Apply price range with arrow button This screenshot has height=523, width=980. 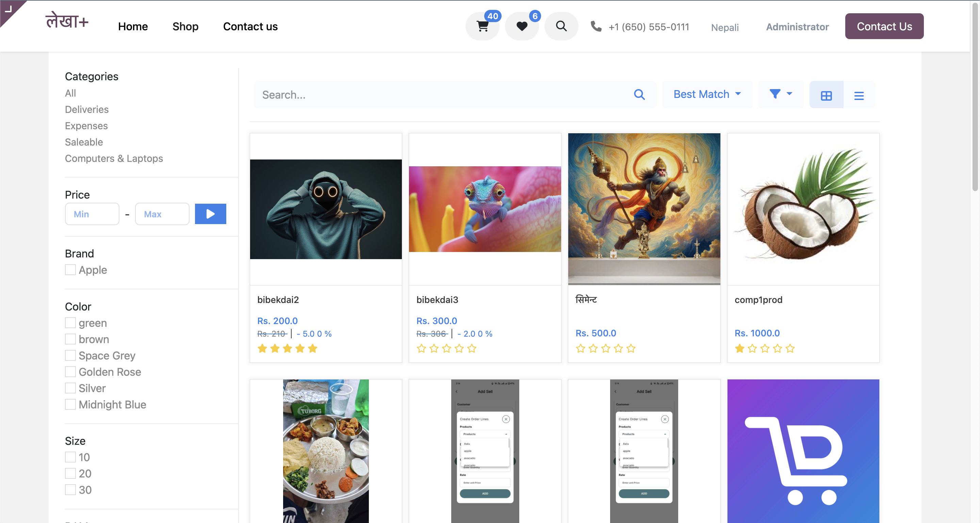tap(210, 214)
